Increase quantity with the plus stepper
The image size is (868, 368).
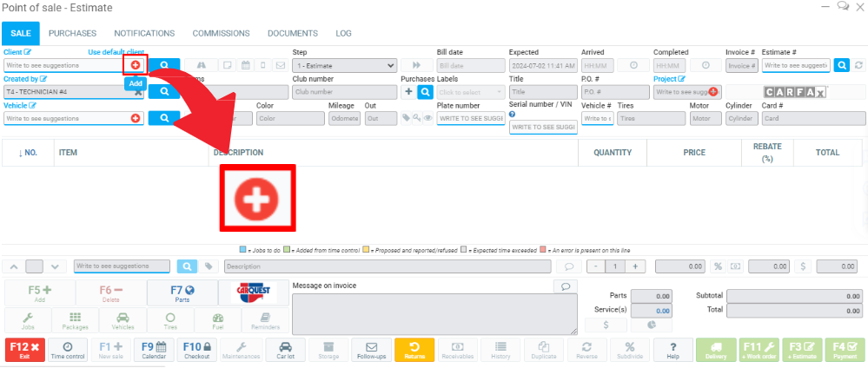[635, 266]
